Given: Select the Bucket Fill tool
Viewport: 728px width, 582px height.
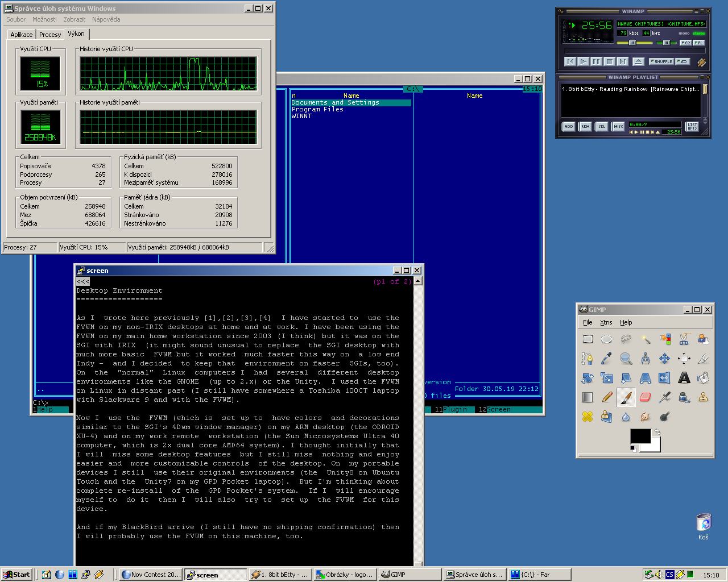Looking at the screenshot, I should click(x=703, y=377).
